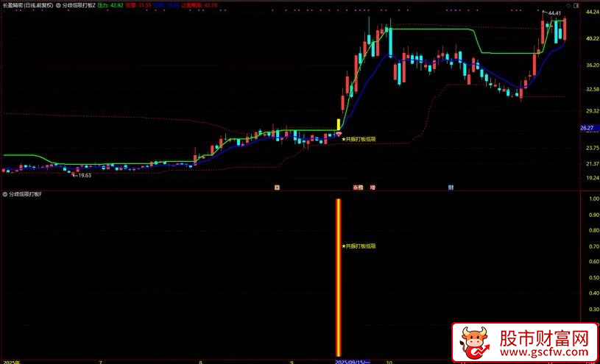The height and width of the screenshot is (364, 600).
Task: Click the ★共振打板低吸 label in lower pane
Action: tap(359, 246)
